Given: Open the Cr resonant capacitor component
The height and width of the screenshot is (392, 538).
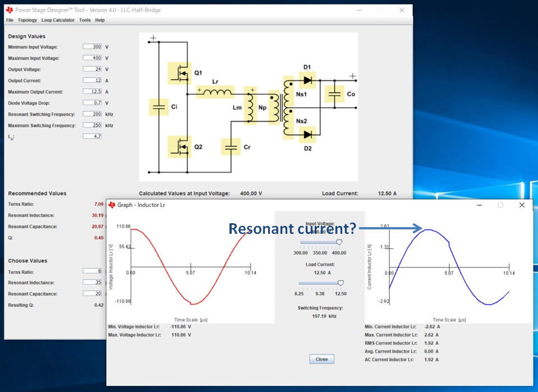Looking at the screenshot, I should point(231,147).
